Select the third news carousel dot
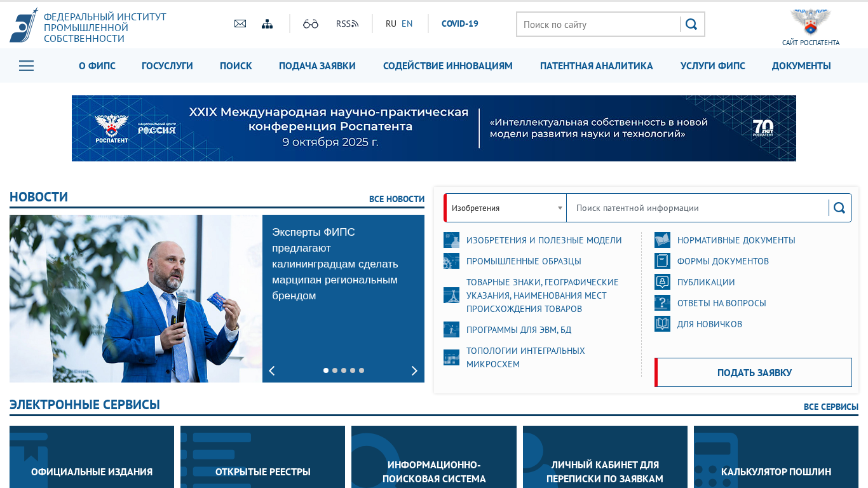Viewport: 868px width, 488px height. click(344, 370)
